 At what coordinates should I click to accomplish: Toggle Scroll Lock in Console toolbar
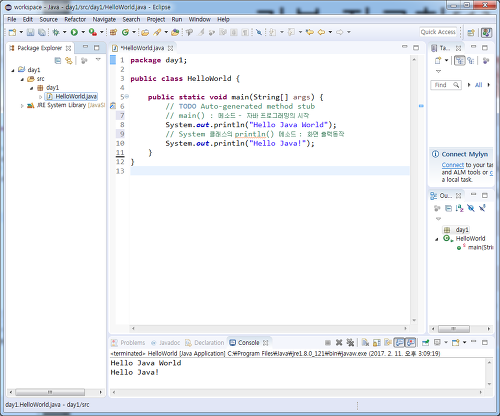pyautogui.click(x=377, y=342)
